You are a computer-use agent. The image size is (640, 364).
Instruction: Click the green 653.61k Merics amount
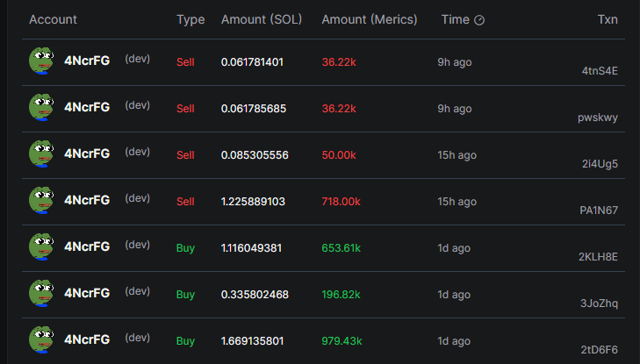click(x=342, y=248)
